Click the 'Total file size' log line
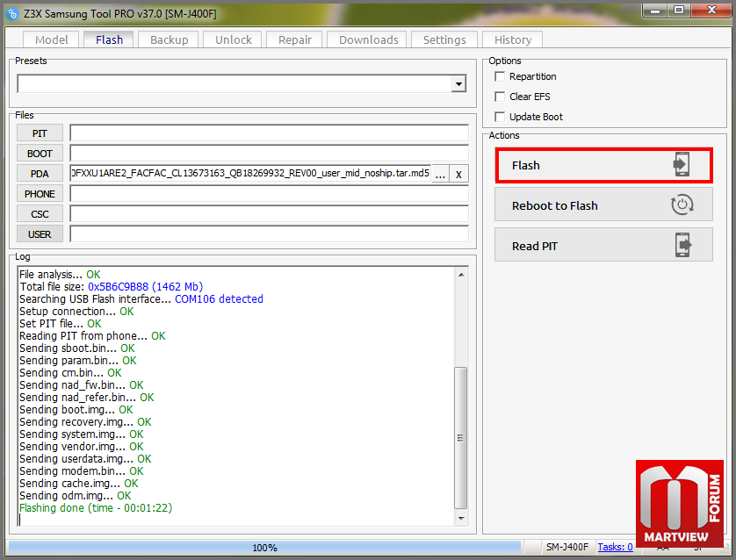 (x=112, y=286)
